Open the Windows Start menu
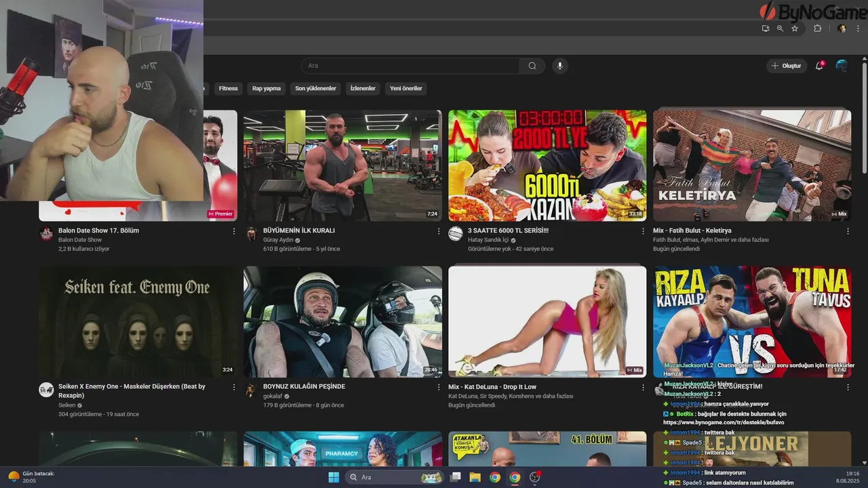This screenshot has height=488, width=868. point(334,477)
